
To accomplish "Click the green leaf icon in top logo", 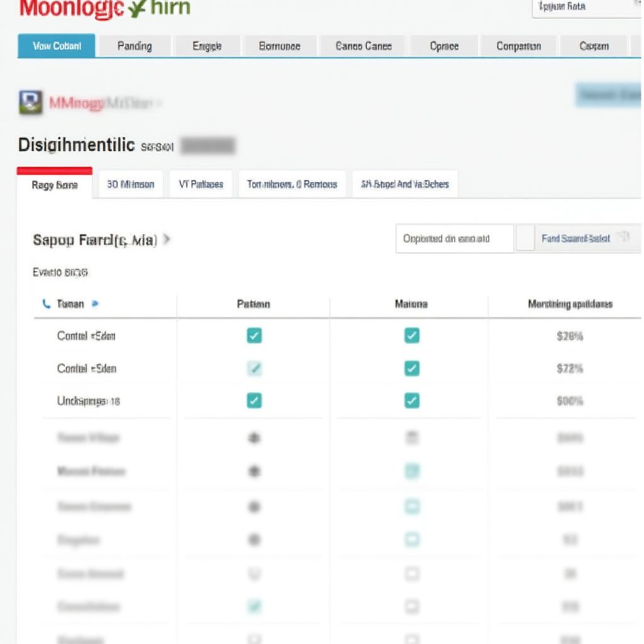I will (137, 9).
